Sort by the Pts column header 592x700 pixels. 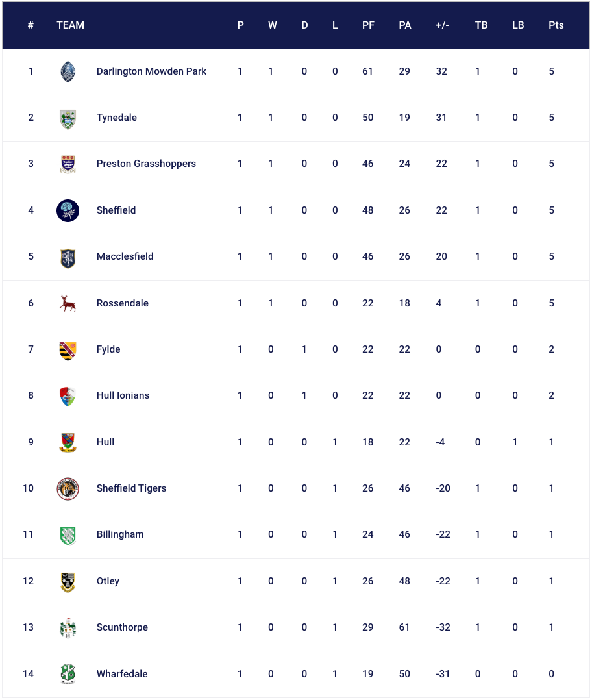(556, 25)
